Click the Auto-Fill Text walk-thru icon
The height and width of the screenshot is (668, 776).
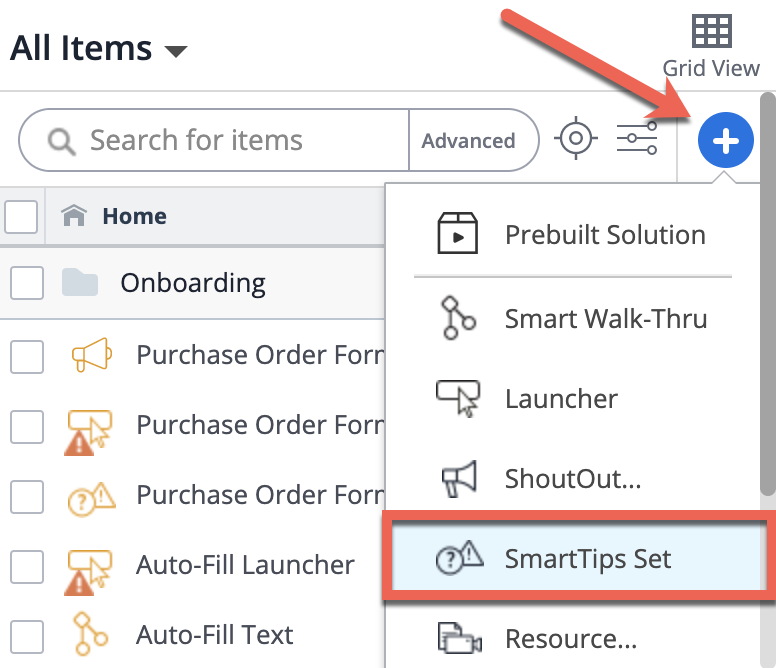[91, 634]
